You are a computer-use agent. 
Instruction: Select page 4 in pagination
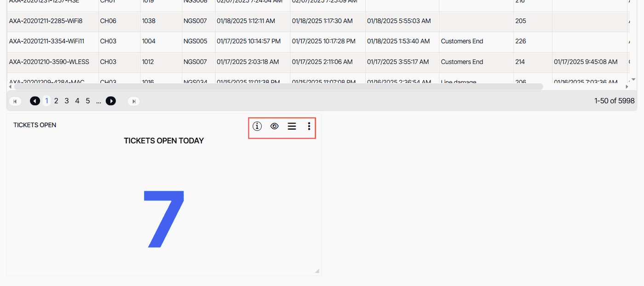click(77, 101)
